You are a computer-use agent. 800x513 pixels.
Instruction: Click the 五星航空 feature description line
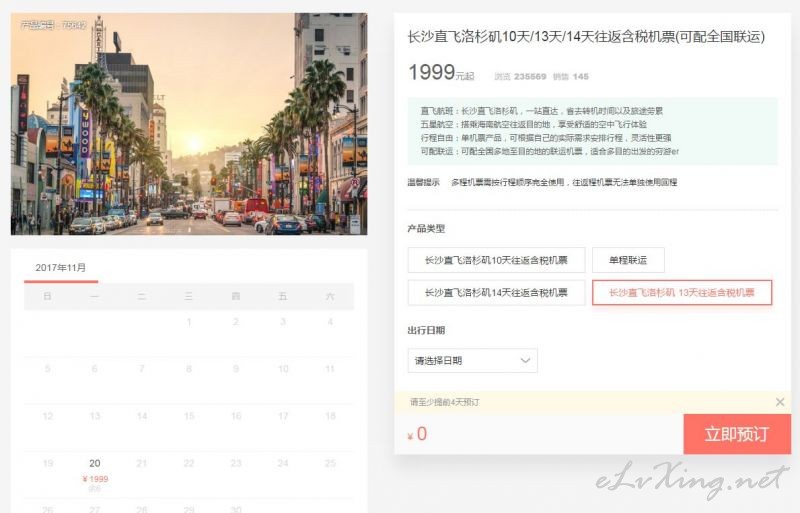pos(533,124)
